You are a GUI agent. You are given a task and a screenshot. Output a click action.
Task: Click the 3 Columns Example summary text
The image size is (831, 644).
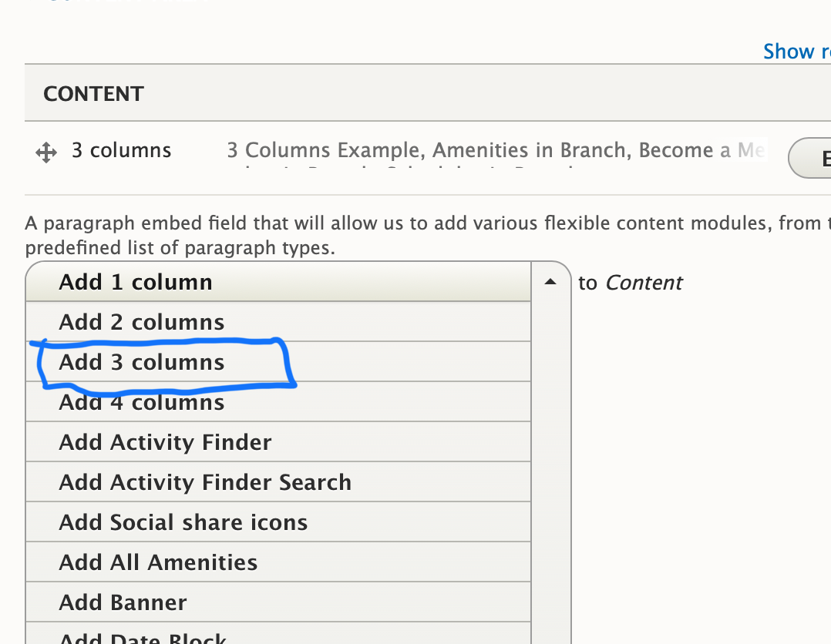[326, 150]
